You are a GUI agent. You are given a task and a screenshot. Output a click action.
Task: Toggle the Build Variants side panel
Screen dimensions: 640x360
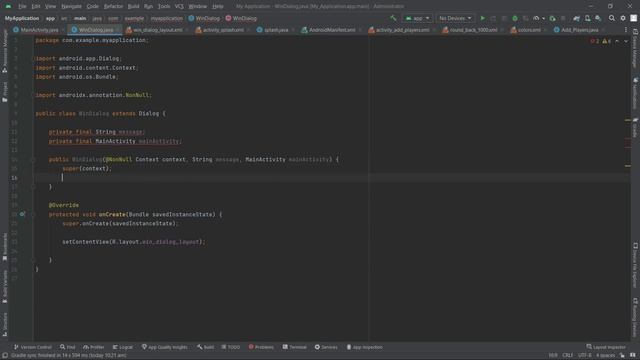click(x=5, y=287)
